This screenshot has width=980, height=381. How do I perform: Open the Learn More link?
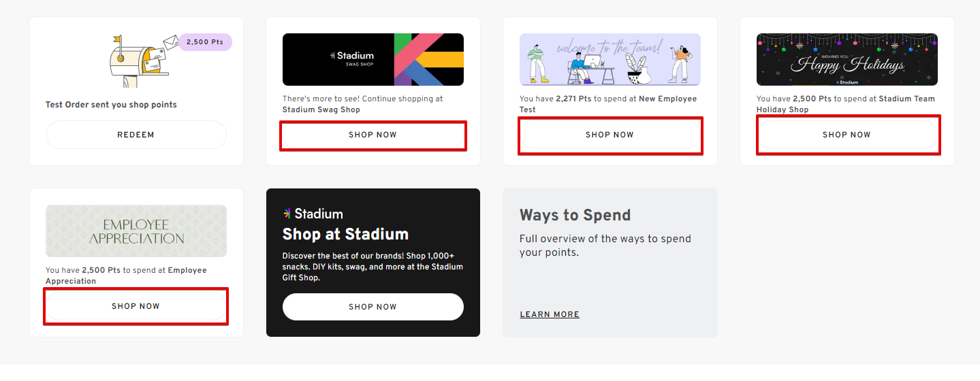click(x=549, y=314)
